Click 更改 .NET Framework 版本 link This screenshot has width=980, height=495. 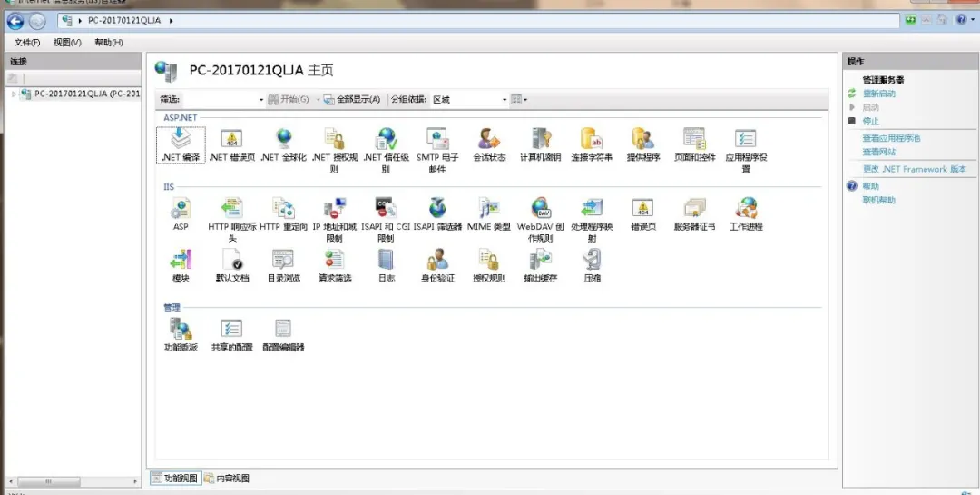[x=915, y=169]
